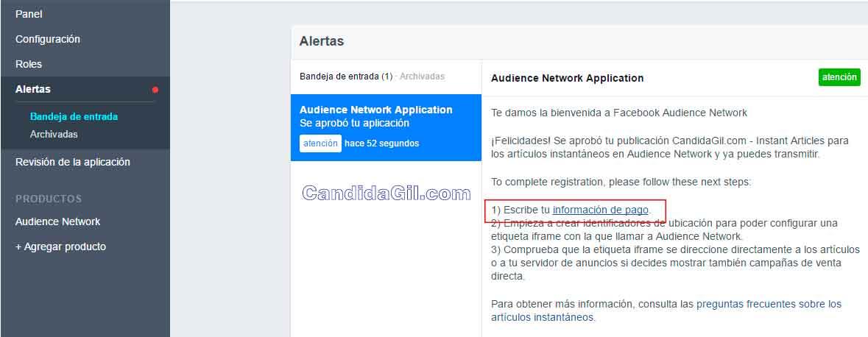The image size is (868, 337).
Task: Select Bandeja de entrada sidebar sub-item
Action: [74, 116]
